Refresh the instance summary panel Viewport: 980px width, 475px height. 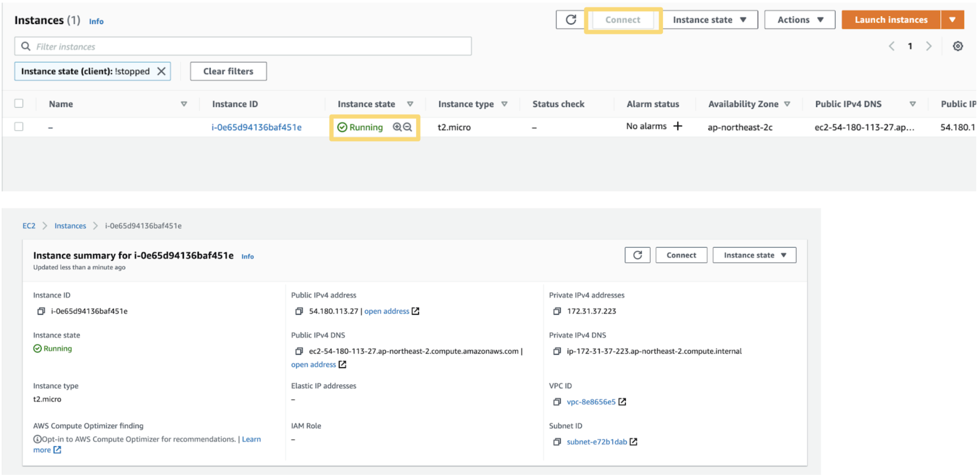click(637, 255)
